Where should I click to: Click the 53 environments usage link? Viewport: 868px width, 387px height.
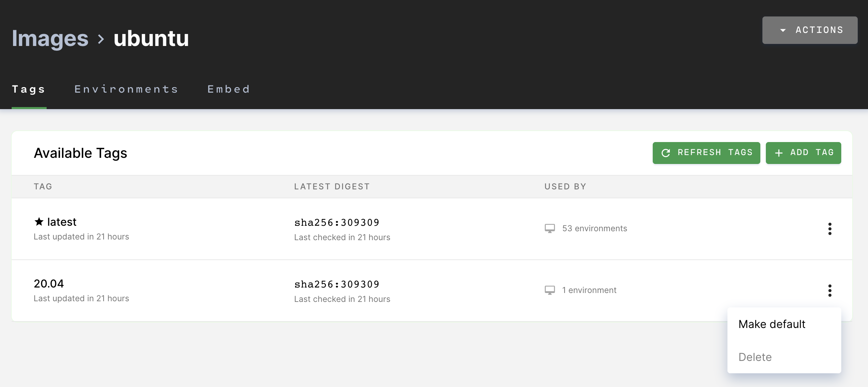[594, 228]
